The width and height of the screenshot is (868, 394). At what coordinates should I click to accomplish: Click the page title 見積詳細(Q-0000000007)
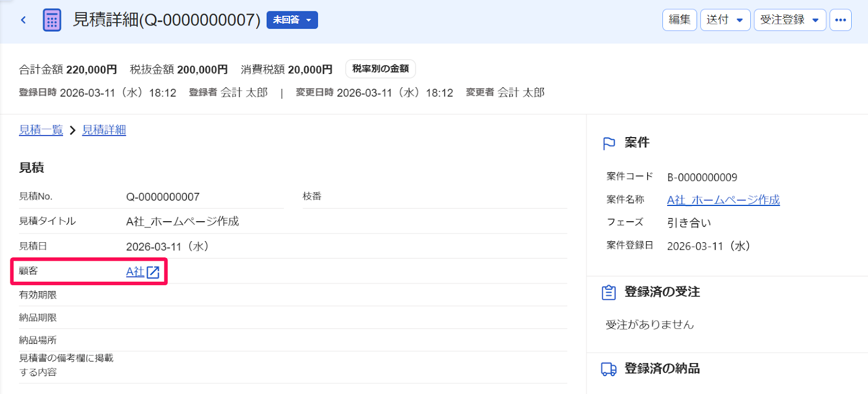(x=167, y=20)
